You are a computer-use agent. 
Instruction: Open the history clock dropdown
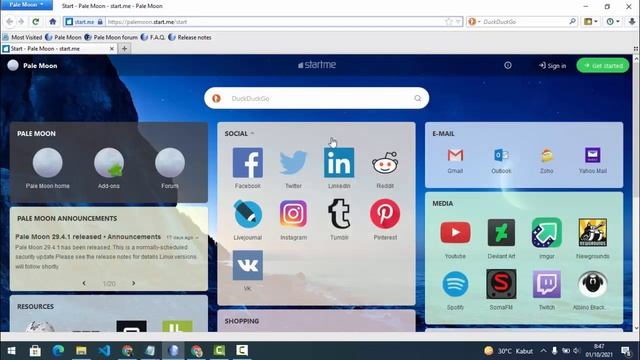tap(613, 22)
